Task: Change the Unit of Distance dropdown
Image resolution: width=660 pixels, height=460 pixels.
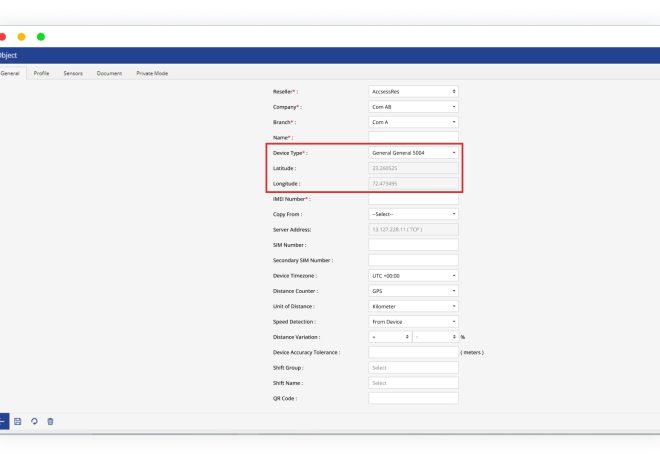Action: click(x=413, y=306)
